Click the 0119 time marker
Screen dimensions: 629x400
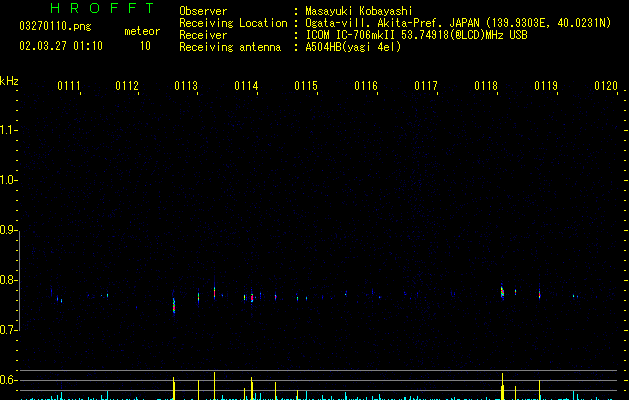tap(546, 86)
